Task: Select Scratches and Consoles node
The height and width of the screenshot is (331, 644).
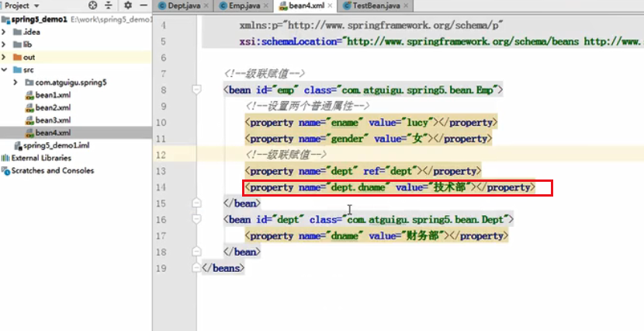Action: click(53, 171)
